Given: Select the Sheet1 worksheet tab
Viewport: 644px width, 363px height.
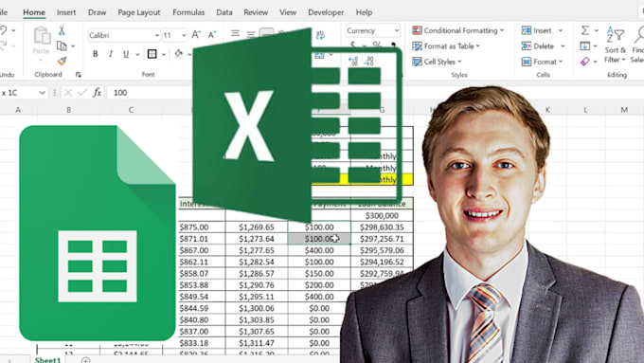Looking at the screenshot, I should (x=47, y=360).
